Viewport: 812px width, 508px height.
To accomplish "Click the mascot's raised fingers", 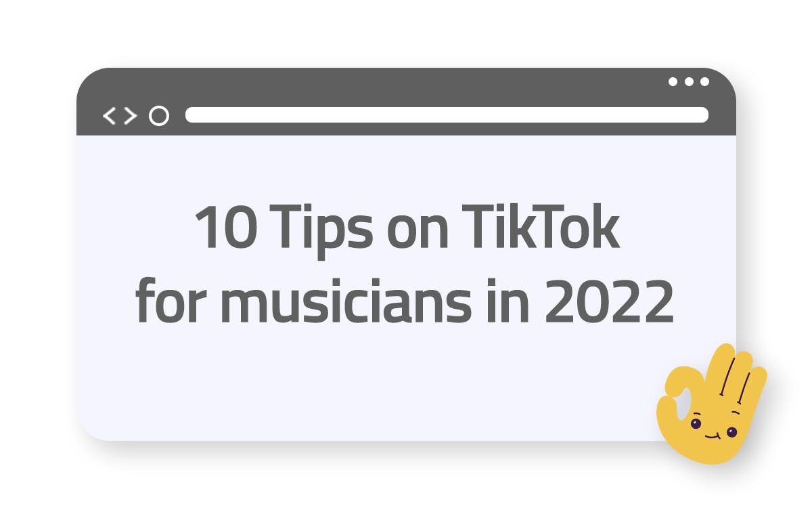I will 734,376.
